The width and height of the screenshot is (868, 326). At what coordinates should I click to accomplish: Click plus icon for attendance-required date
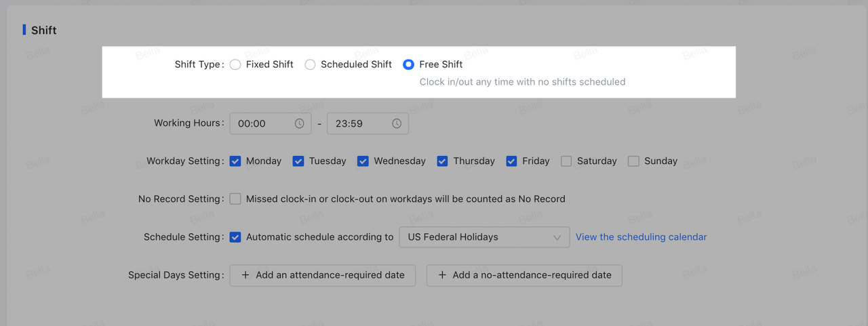pyautogui.click(x=245, y=275)
